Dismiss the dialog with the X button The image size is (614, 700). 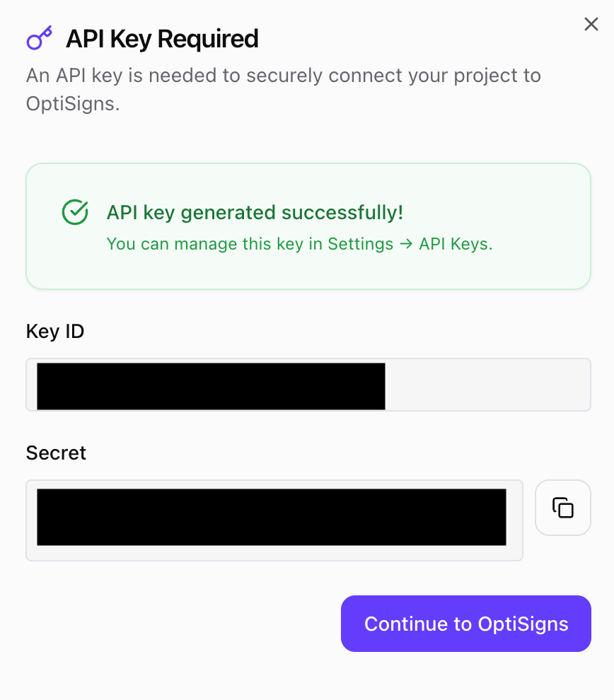pyautogui.click(x=591, y=23)
